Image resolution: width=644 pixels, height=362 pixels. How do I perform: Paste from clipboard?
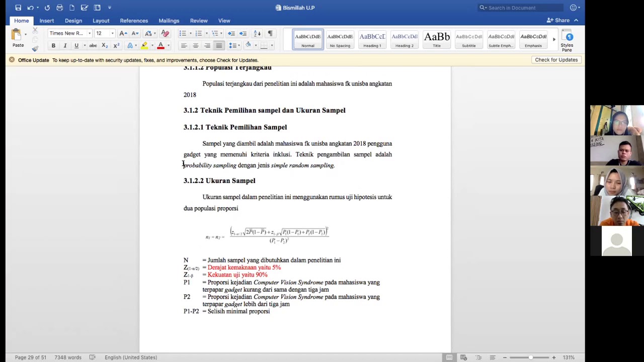18,38
